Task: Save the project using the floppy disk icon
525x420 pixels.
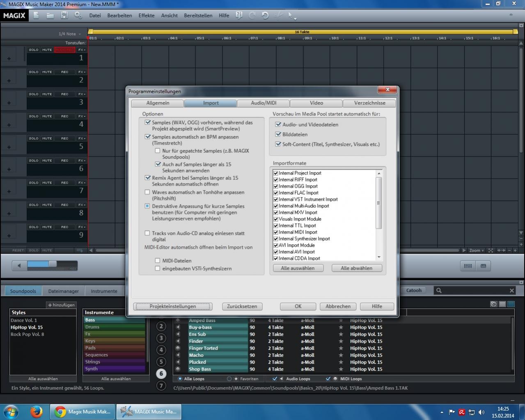Action: (64, 15)
